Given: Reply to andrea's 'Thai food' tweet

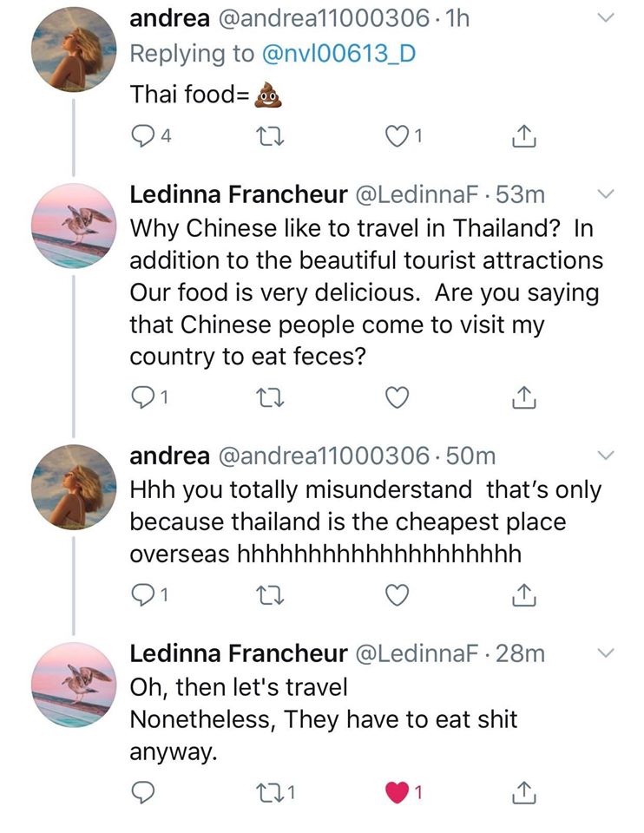Looking at the screenshot, I should [x=141, y=135].
